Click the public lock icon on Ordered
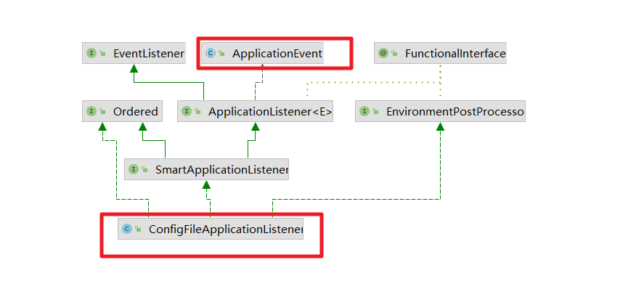644x305 pixels. pyautogui.click(x=102, y=111)
